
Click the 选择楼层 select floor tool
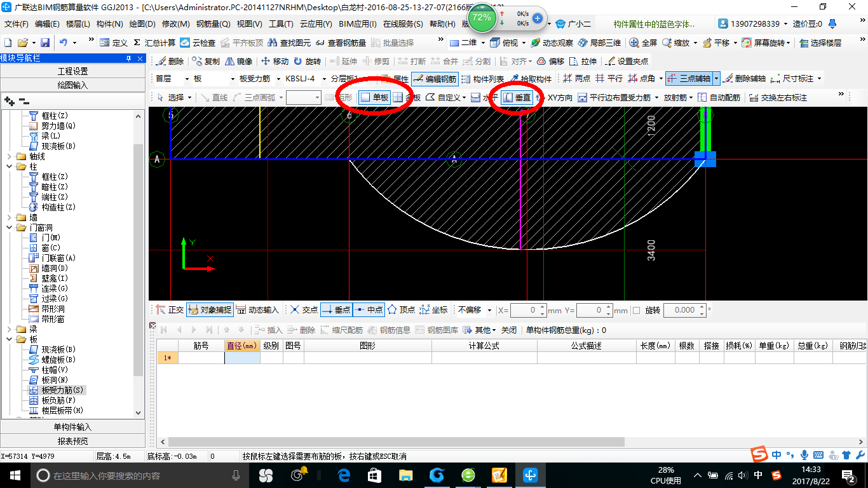point(820,43)
